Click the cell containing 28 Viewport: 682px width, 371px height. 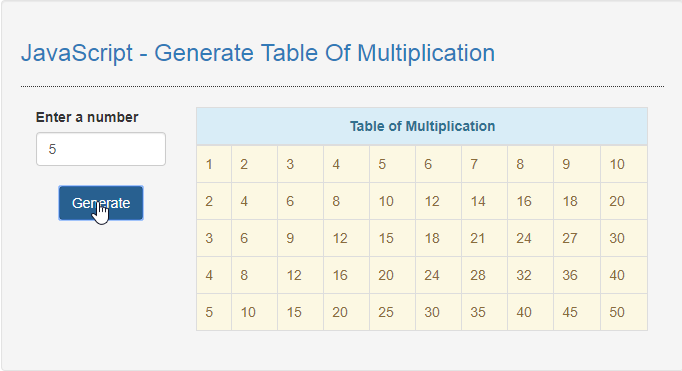point(484,275)
